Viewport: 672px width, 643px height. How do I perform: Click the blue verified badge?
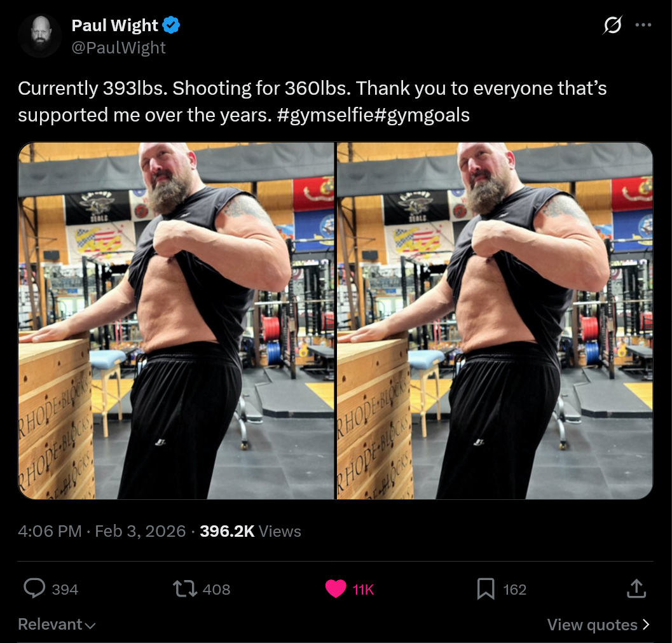(172, 25)
